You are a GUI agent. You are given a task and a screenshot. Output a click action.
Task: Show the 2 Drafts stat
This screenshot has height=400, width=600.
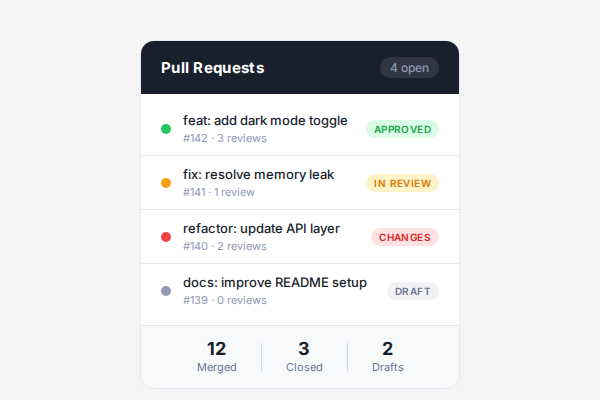(388, 356)
